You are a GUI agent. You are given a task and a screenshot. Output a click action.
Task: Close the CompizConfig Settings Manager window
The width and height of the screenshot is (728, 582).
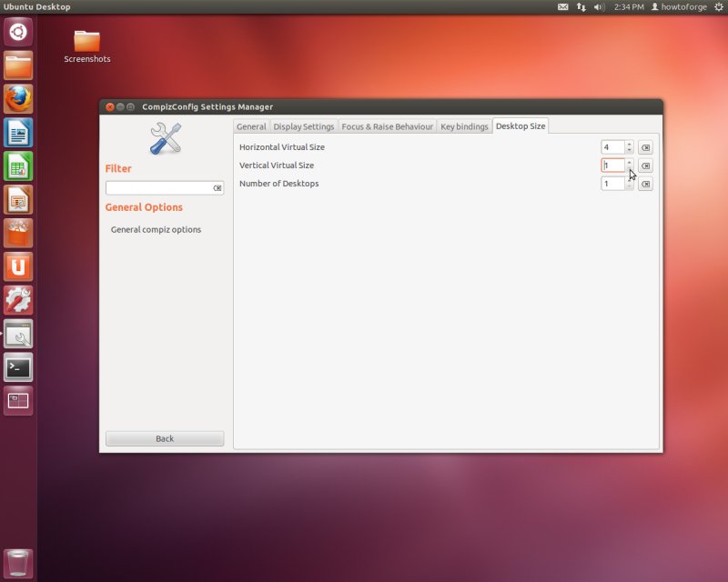(110, 106)
